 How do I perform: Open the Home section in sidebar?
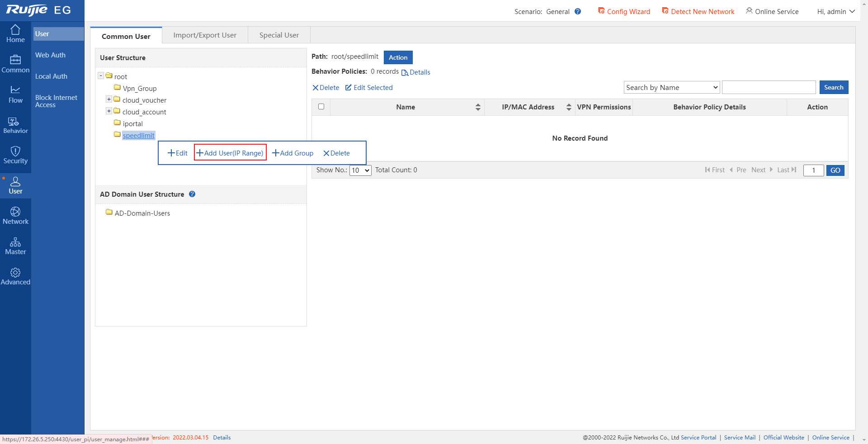pos(15,34)
